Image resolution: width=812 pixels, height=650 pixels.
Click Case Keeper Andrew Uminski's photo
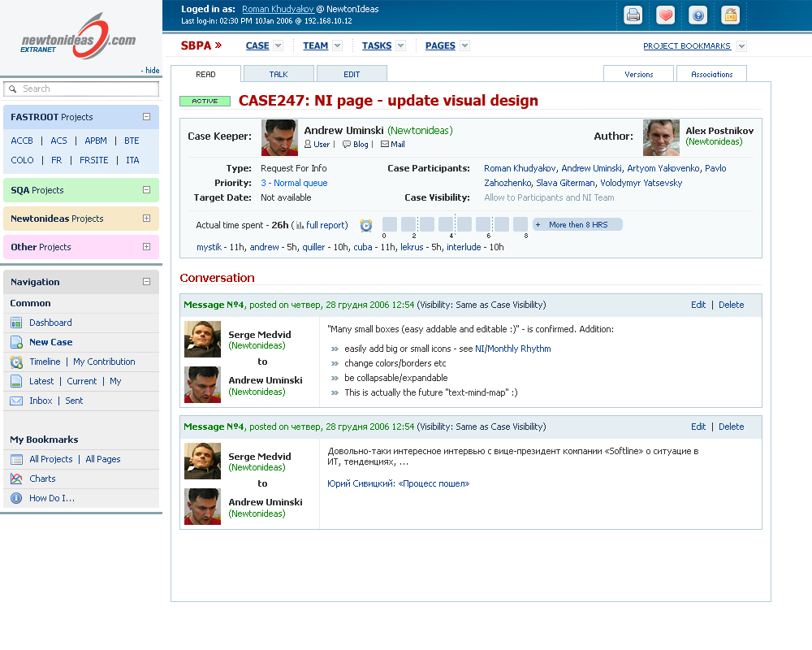click(x=279, y=137)
